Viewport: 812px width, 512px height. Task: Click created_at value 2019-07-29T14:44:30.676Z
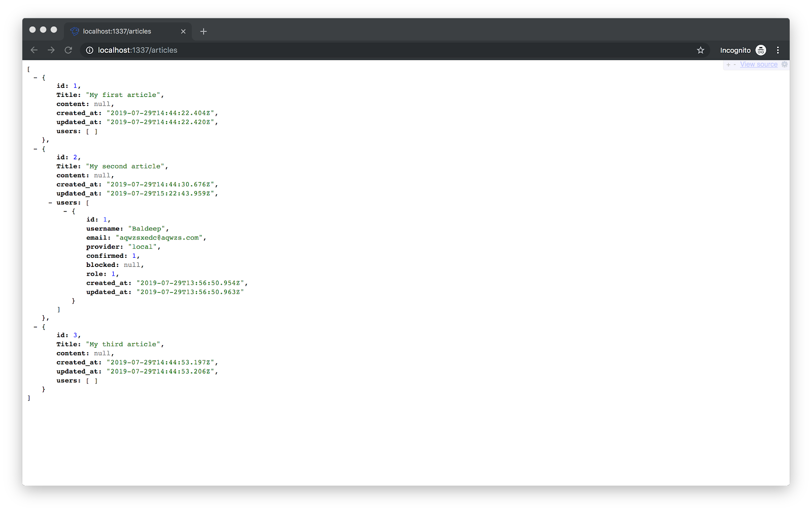click(x=160, y=185)
